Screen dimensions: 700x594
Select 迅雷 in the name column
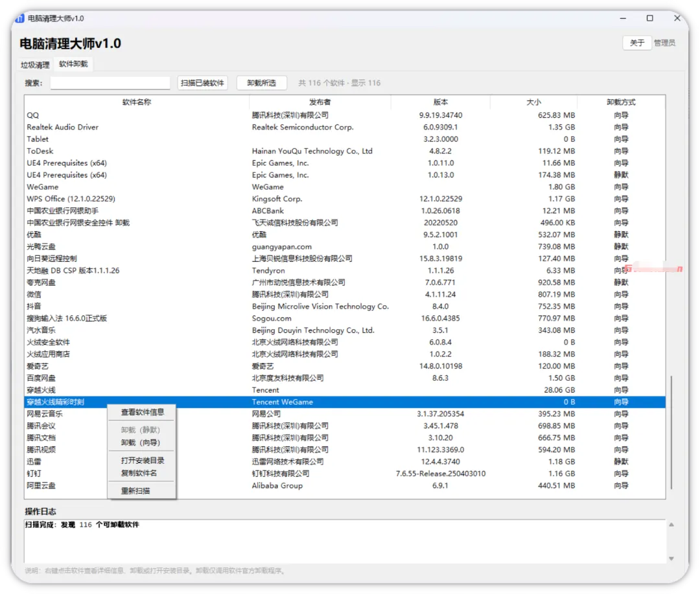(x=34, y=462)
